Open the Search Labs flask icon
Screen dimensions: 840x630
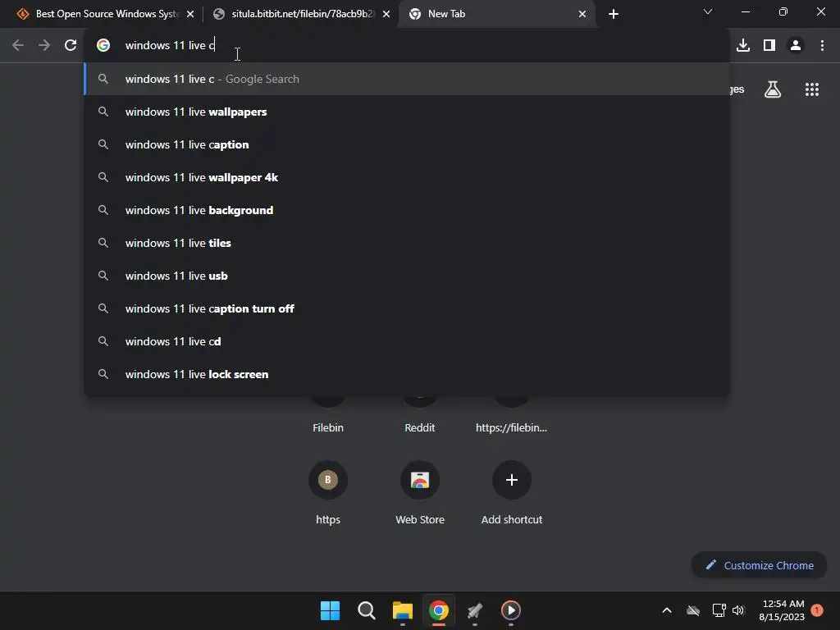click(x=773, y=89)
